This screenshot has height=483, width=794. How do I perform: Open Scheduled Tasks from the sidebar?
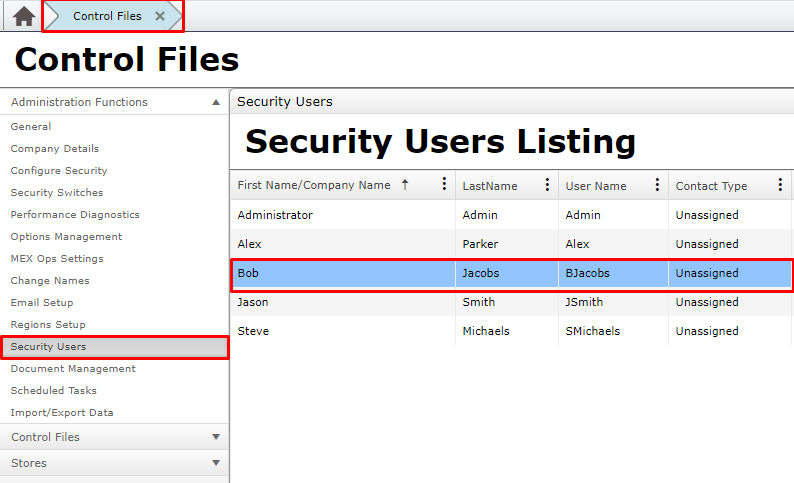[54, 391]
